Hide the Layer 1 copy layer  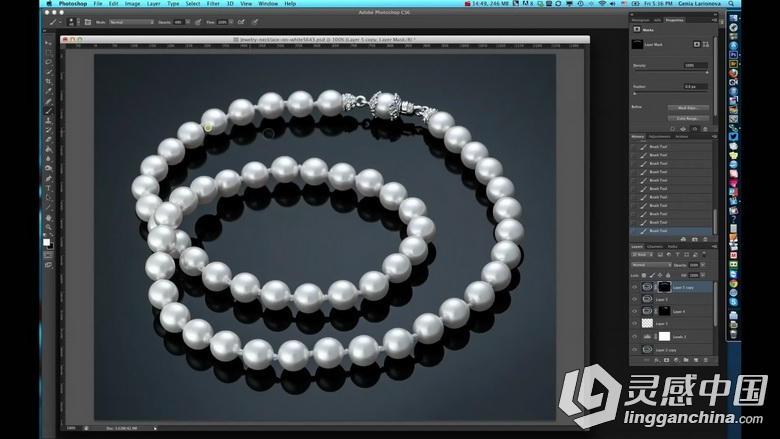634,287
